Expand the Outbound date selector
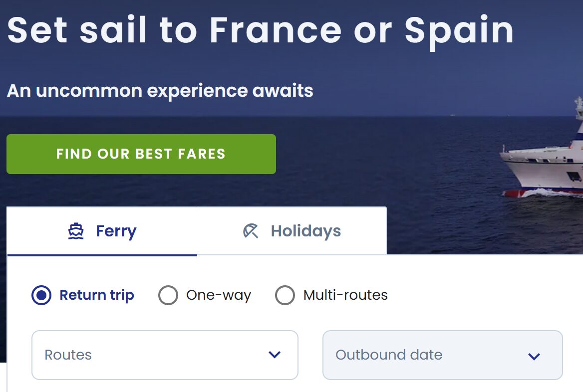Viewport: 583px width, 392px height. 442,355
